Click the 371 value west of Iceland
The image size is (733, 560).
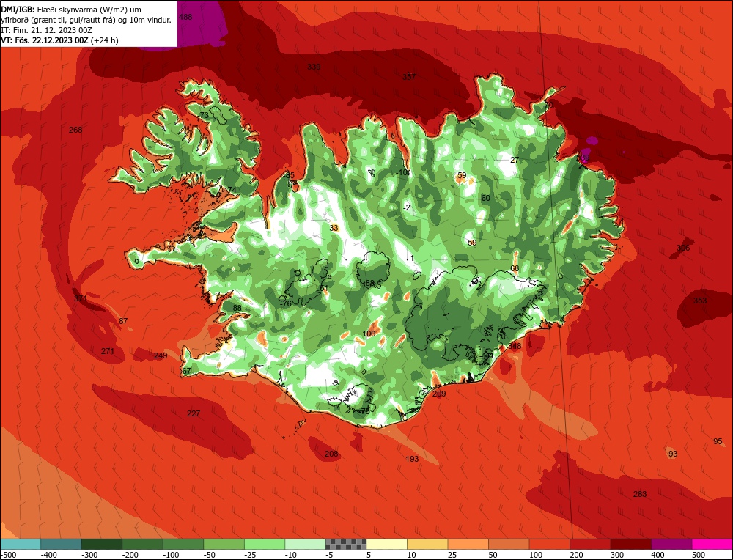[x=81, y=298]
